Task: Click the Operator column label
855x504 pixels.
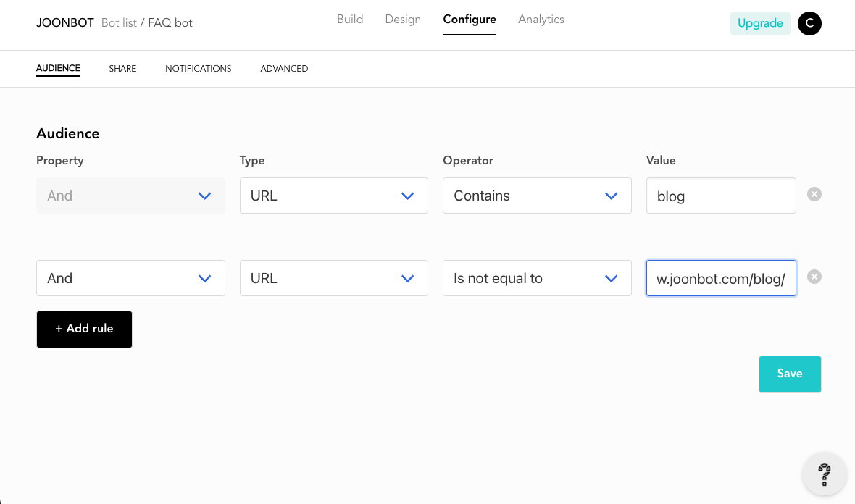Action: tap(468, 161)
